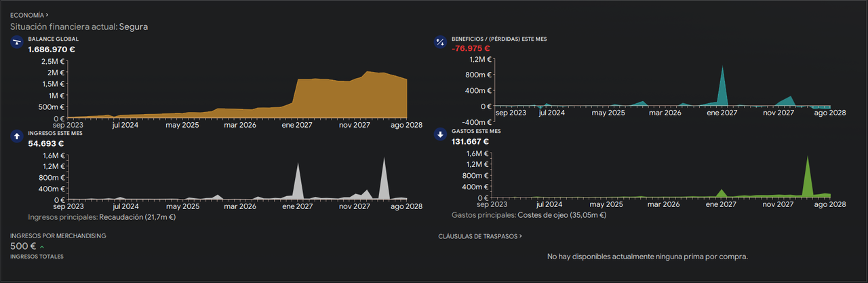Click the 131.667 € expenses value
Image resolution: width=868 pixels, height=283 pixels.
470,143
